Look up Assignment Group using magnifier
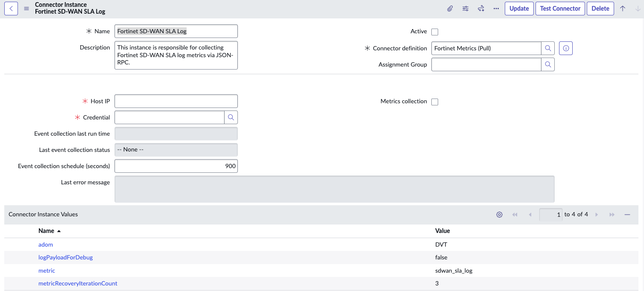Viewport: 644px width, 291px height. click(548, 64)
